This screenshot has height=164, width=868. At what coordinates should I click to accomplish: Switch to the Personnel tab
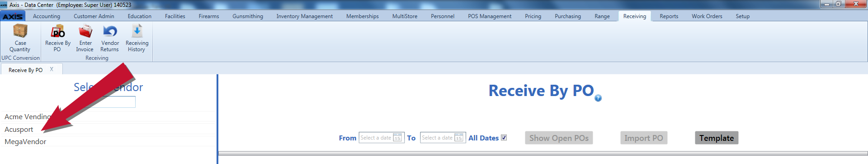coord(443,16)
